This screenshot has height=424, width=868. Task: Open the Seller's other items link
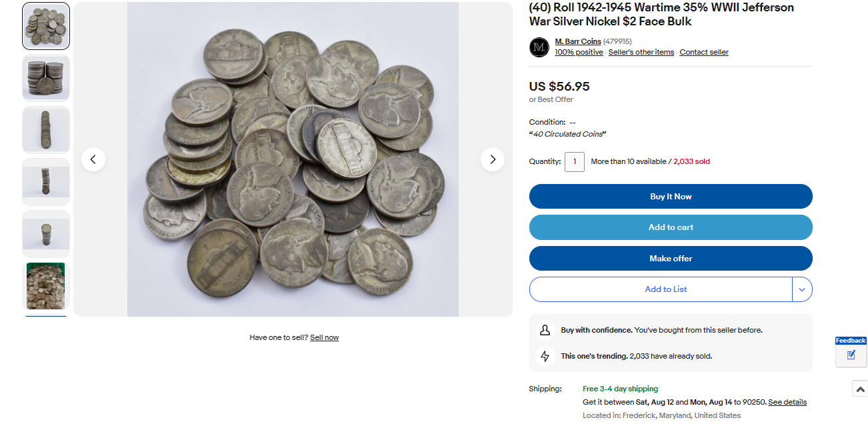(x=641, y=52)
